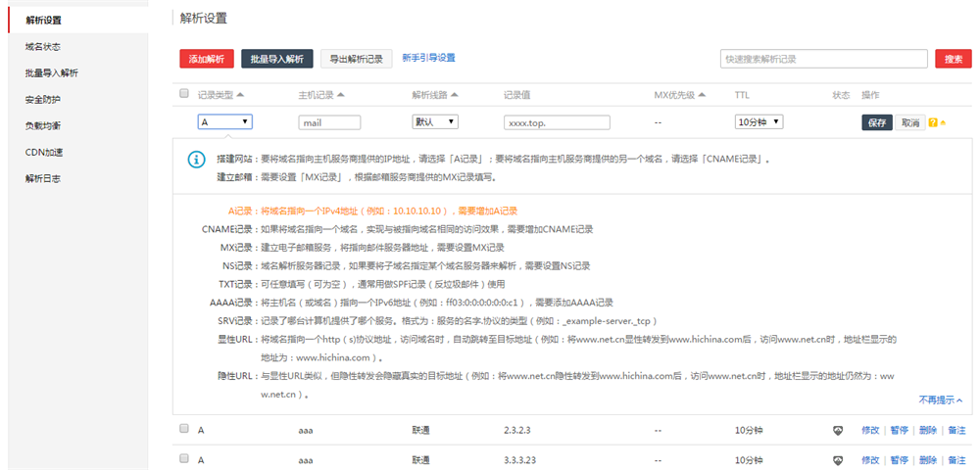Open 域名状态 in the left sidebar

coord(43,46)
